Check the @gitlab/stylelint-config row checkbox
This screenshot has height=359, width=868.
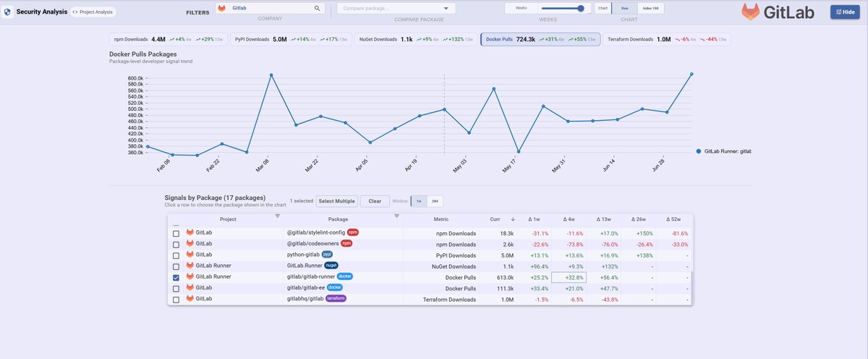[176, 233]
